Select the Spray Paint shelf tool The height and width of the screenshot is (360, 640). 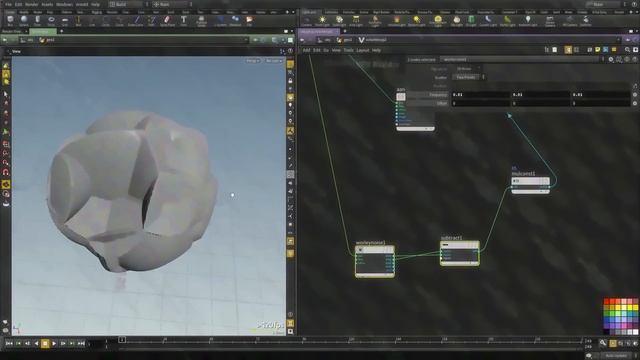pyautogui.click(x=167, y=20)
